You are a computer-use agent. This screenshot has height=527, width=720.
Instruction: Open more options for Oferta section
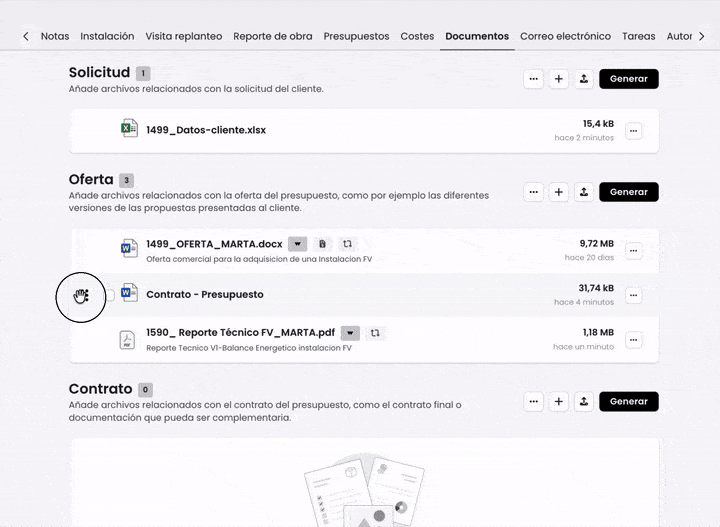pyautogui.click(x=534, y=192)
